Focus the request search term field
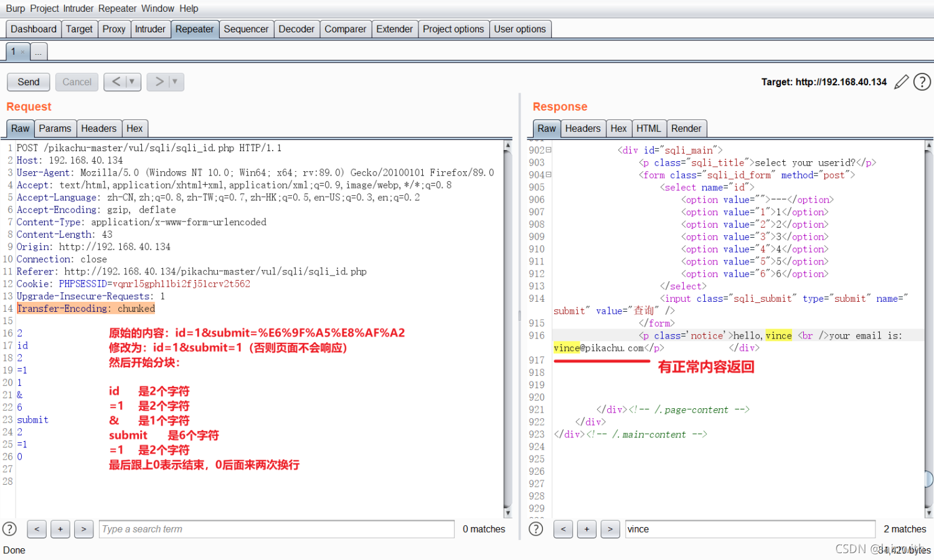The height and width of the screenshot is (560, 934). pos(276,529)
